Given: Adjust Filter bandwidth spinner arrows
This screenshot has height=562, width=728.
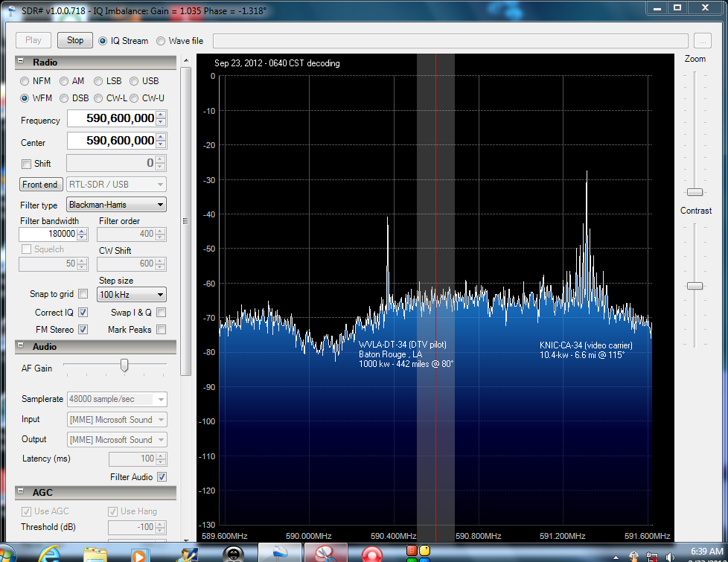Looking at the screenshot, I should coord(82,234).
